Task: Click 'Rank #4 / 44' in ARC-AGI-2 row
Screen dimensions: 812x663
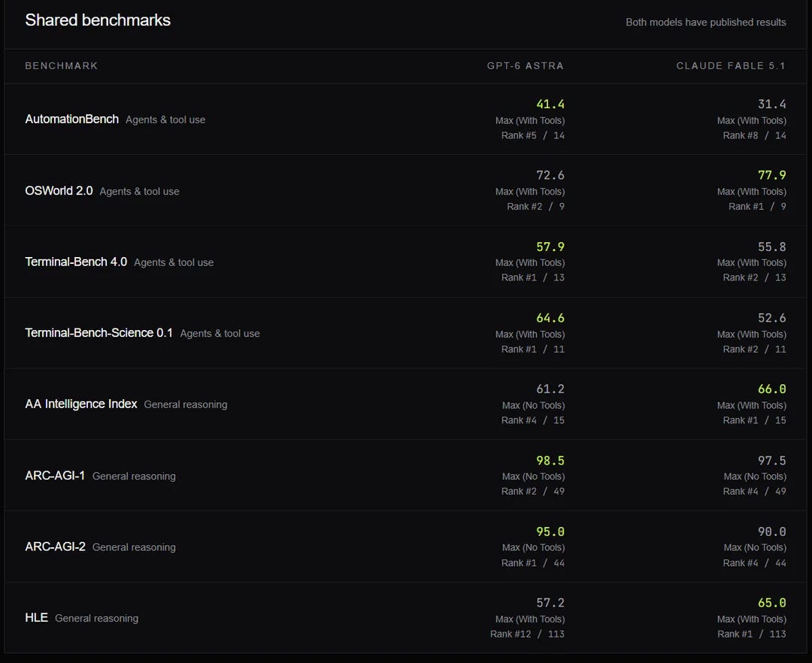Action: tap(755, 563)
